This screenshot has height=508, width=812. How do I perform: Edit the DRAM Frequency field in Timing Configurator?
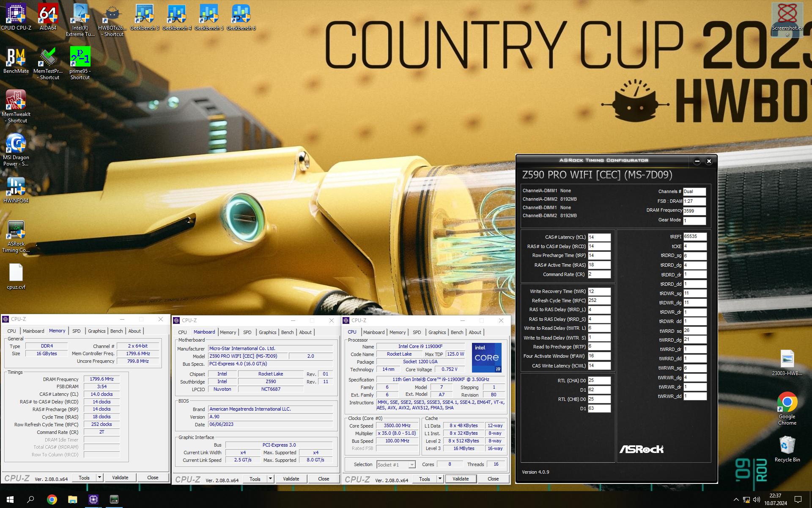(x=694, y=211)
